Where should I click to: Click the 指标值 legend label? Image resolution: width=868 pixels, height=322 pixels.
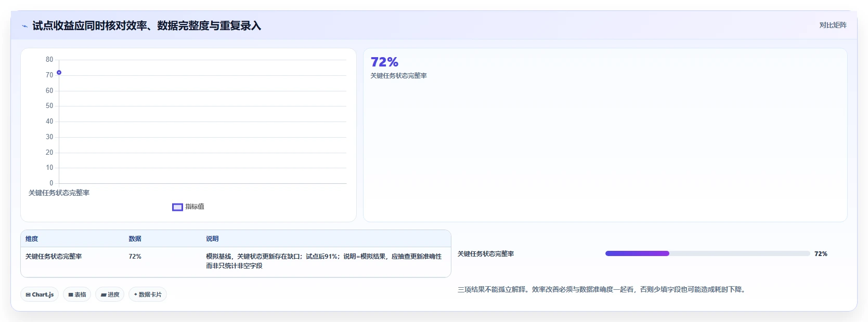[x=195, y=207]
